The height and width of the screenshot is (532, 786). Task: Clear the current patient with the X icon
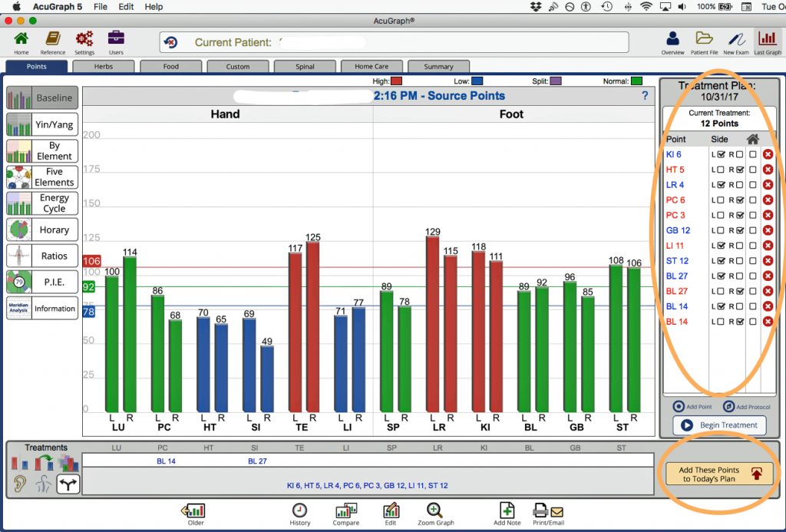pyautogui.click(x=170, y=42)
